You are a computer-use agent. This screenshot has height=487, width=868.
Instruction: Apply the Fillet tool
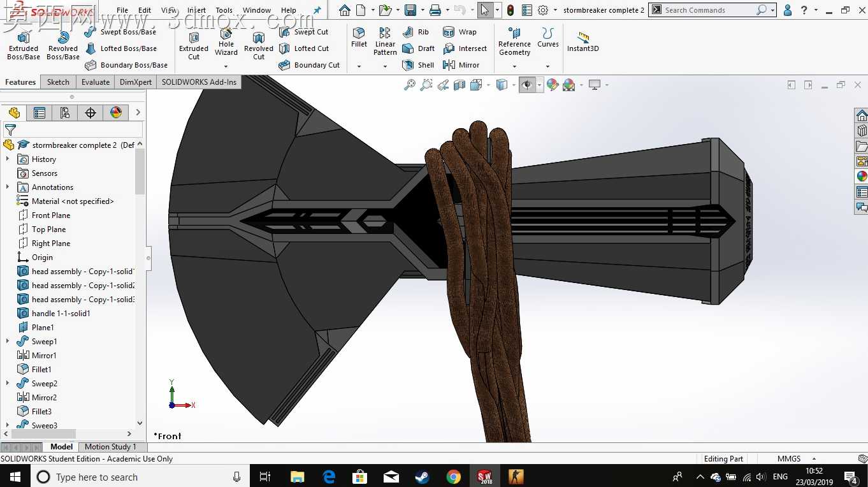(359, 37)
